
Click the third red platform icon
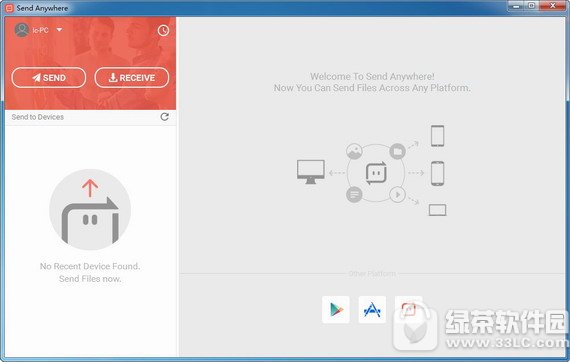click(408, 310)
